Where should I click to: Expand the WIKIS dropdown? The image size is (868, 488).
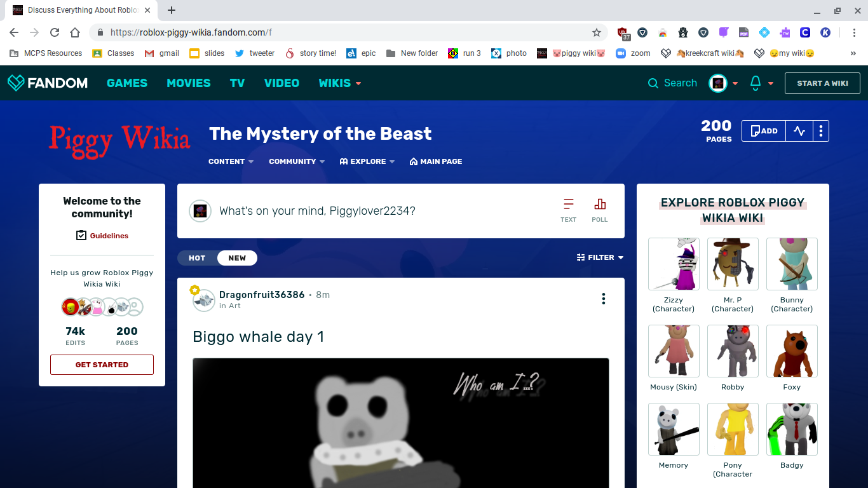click(339, 83)
